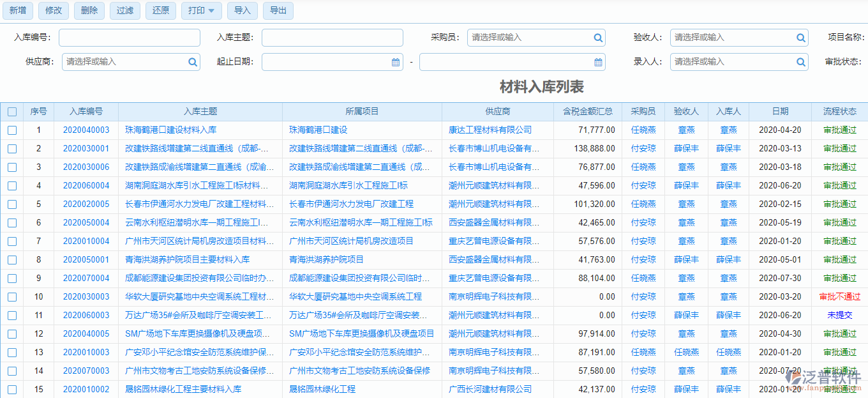Viewport: 868px width, 398px height.
Task: Toggle the select-all checkbox in table header
Action: pyautogui.click(x=12, y=112)
